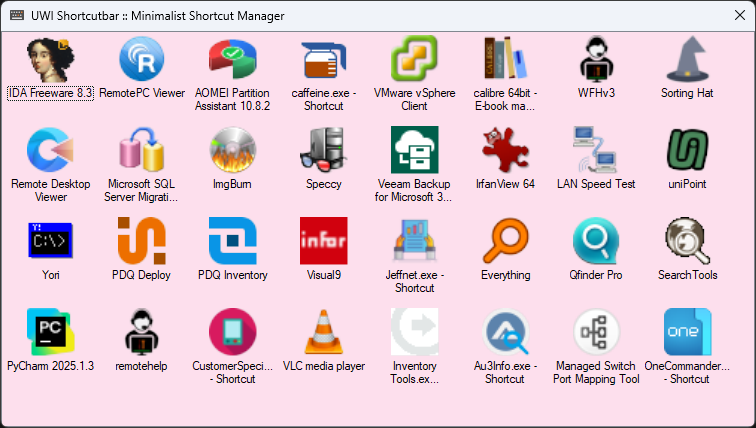The image size is (756, 428).
Task: Close the UWI Shortcutbar window
Action: 740,15
